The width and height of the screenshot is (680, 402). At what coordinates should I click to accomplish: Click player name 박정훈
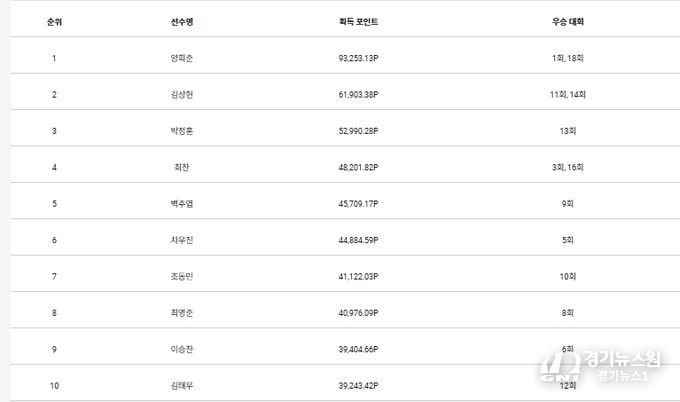181,131
